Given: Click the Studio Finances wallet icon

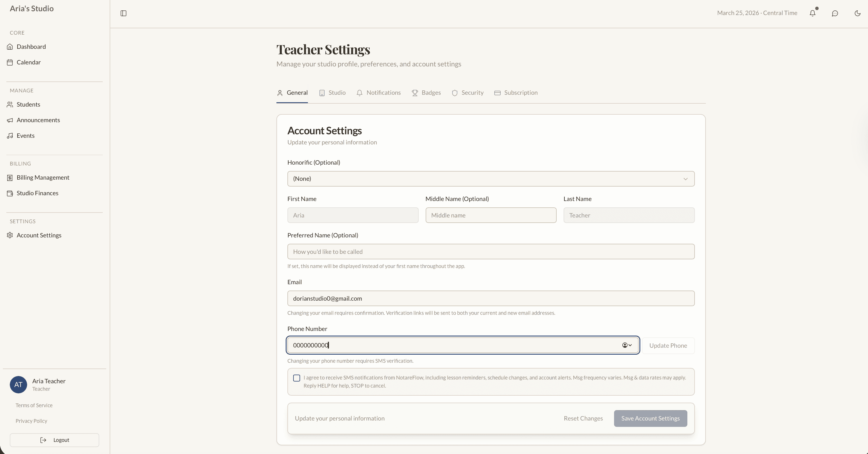Looking at the screenshot, I should click(x=10, y=193).
